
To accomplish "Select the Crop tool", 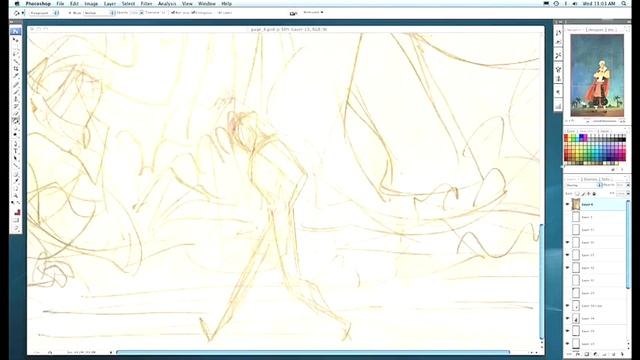I will click(16, 69).
